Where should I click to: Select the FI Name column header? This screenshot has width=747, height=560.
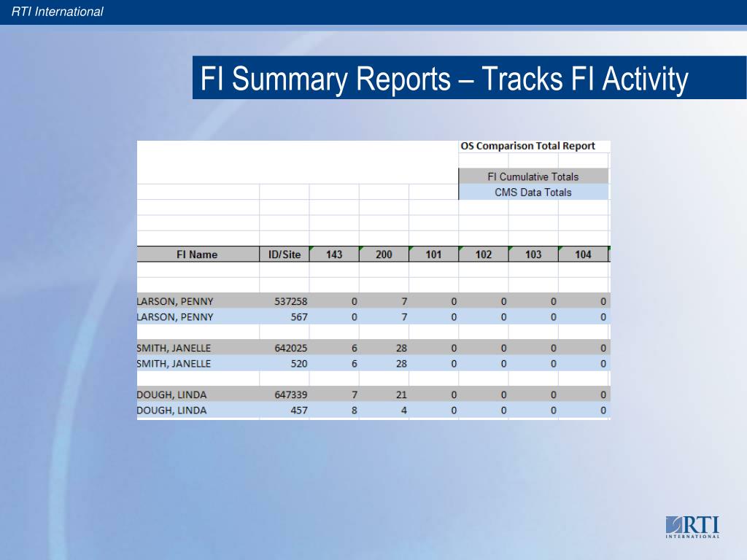[x=198, y=254]
